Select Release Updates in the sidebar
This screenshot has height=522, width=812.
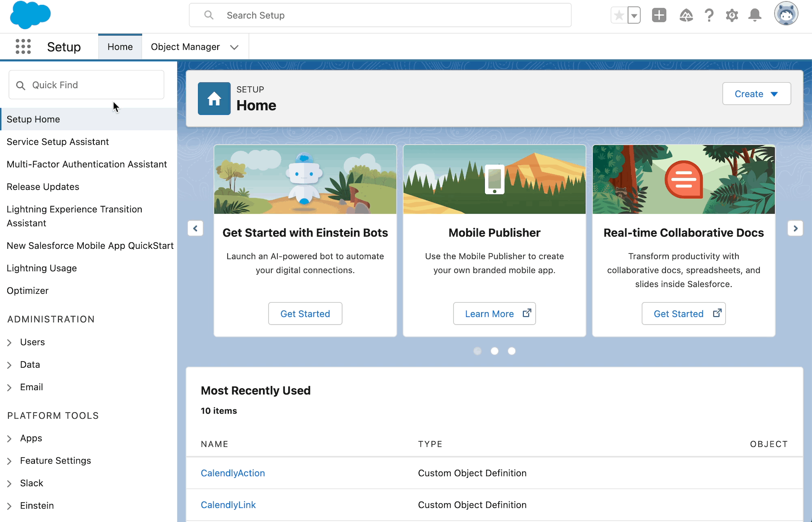[x=43, y=187]
